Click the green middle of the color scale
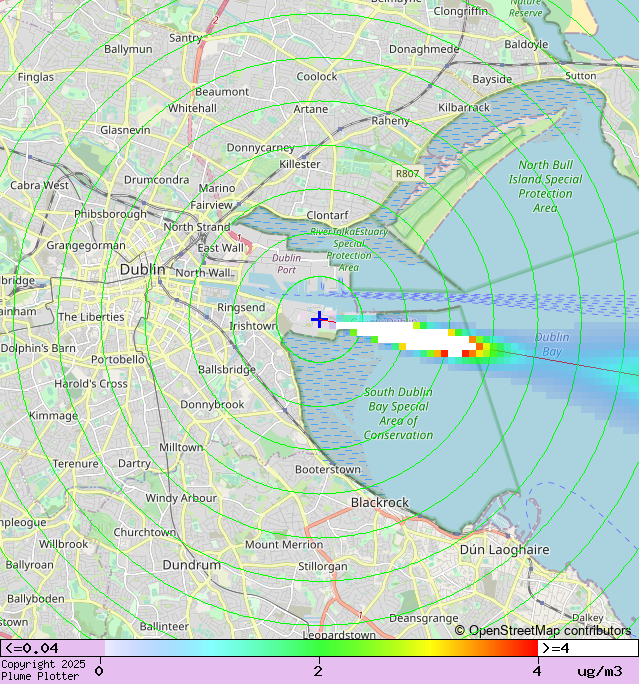This screenshot has width=639, height=684. [x=318, y=648]
